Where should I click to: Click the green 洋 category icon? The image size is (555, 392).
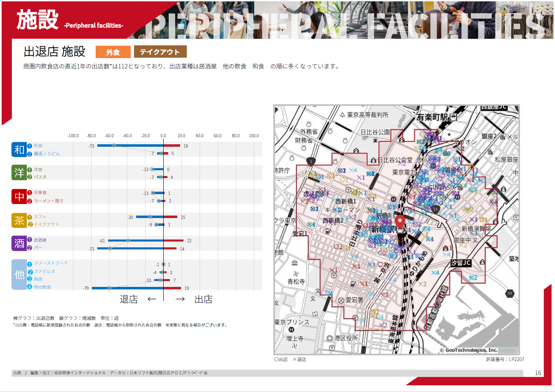19,173
